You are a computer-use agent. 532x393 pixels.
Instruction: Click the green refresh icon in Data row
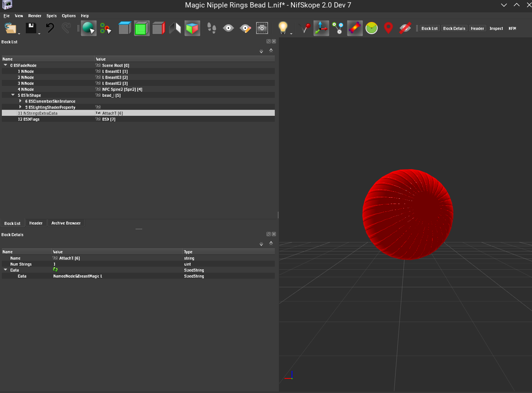click(55, 270)
